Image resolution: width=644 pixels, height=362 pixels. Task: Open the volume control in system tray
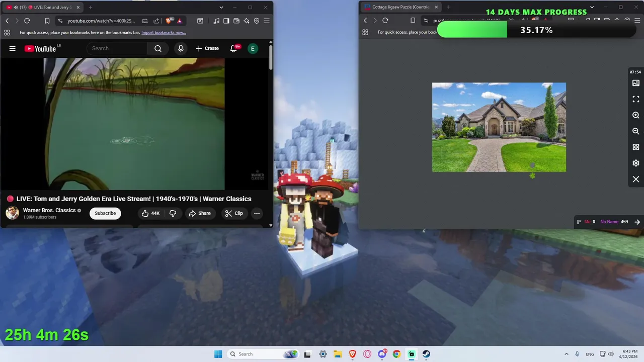point(611,354)
